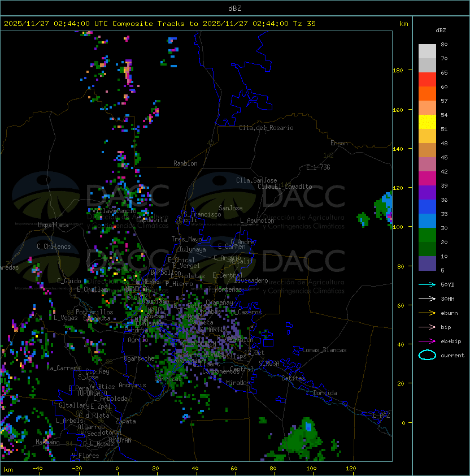This screenshot has height=476, width=470.
Task: Click the white 30HM arrow in the legend
Action: pyautogui.click(x=427, y=298)
